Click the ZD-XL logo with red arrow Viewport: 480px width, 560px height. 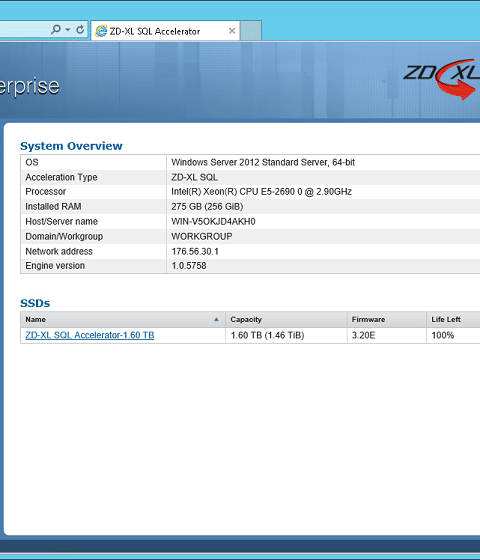[x=441, y=79]
